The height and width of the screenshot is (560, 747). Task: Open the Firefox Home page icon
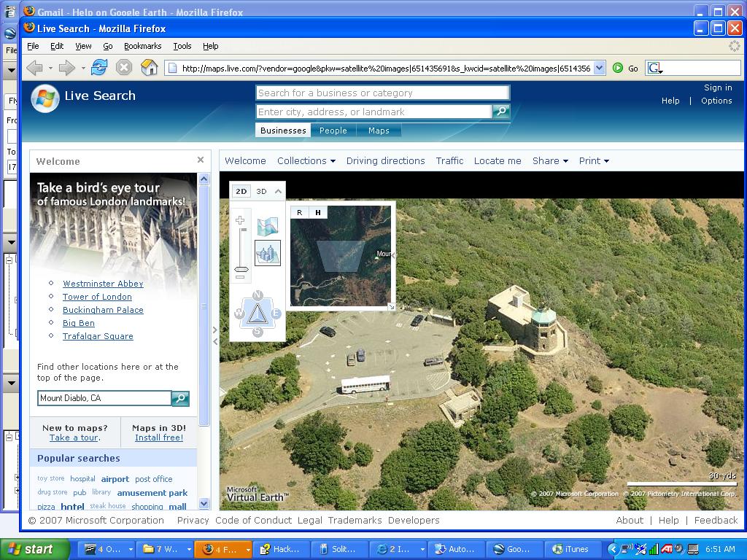click(x=149, y=68)
